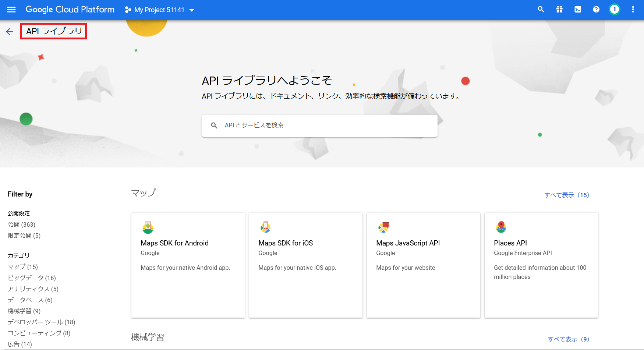Click the カテゴリ filter group label
This screenshot has width=644, height=350.
pyautogui.click(x=19, y=255)
